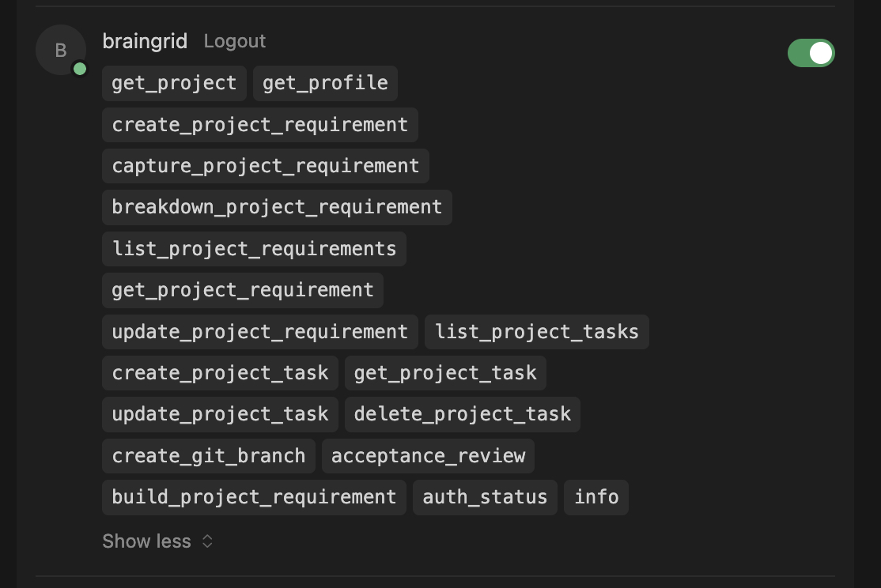The image size is (881, 588).
Task: Choose the delete_project_task tool
Action: 462,414
